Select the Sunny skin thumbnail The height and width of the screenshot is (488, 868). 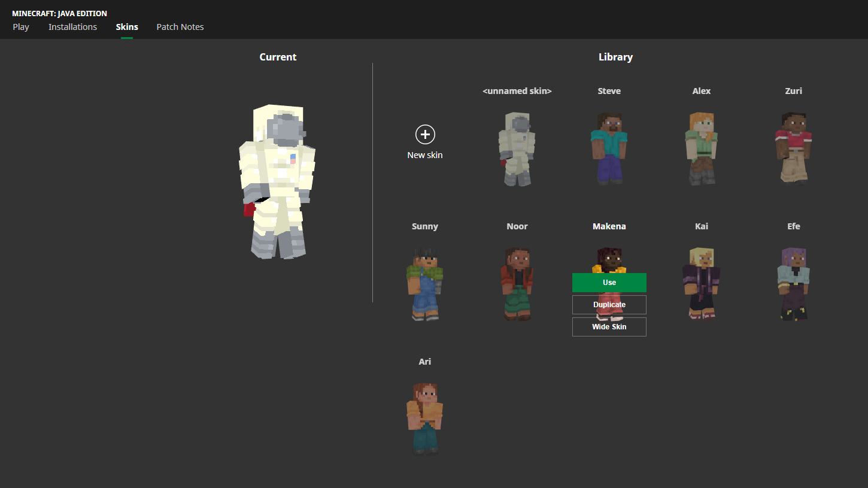425,283
